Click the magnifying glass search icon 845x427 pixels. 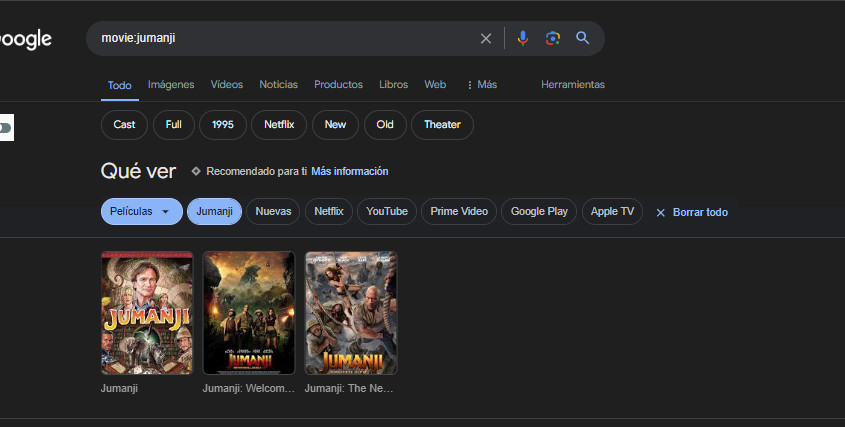pyautogui.click(x=582, y=39)
